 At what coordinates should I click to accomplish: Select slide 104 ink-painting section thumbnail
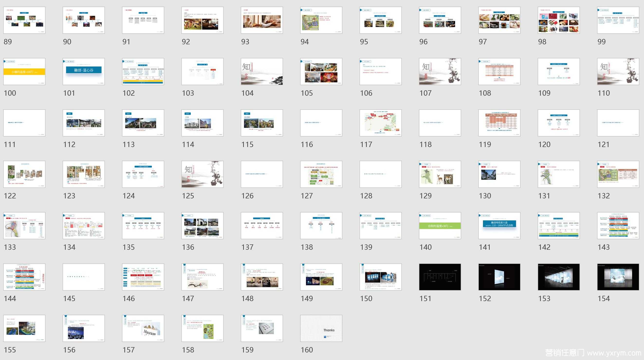[x=262, y=72]
